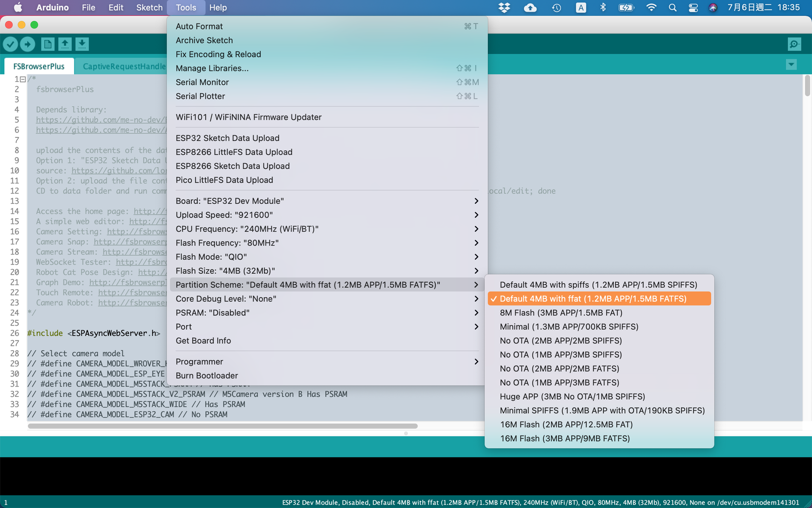
Task: Click the Siri icon
Action: click(x=713, y=7)
